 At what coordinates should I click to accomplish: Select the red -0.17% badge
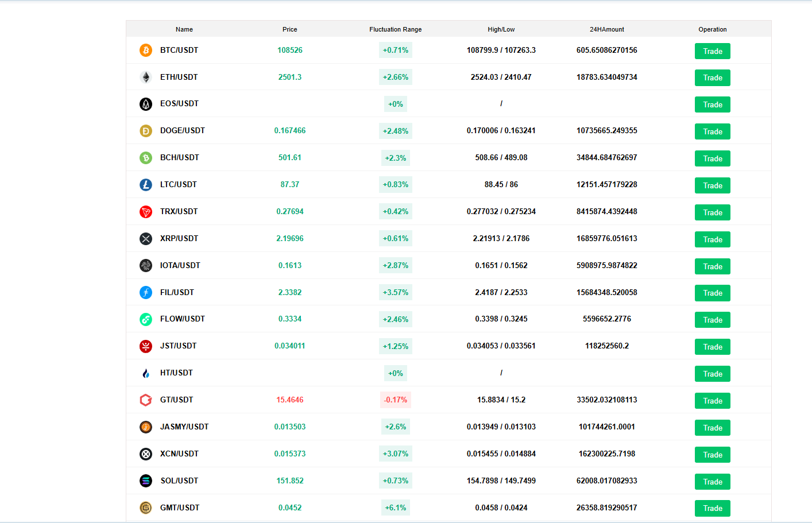(396, 400)
